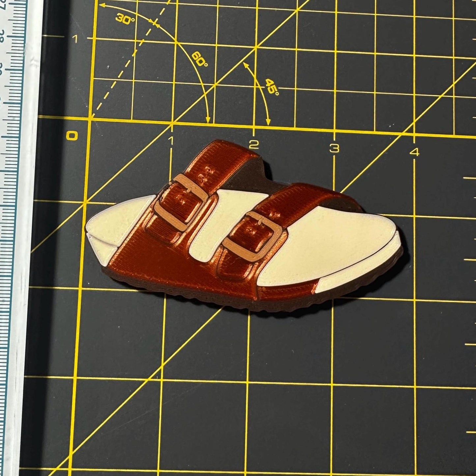This screenshot has height=476, width=476.
Task: Click the number 2 above the sandal
Action: pyautogui.click(x=253, y=145)
